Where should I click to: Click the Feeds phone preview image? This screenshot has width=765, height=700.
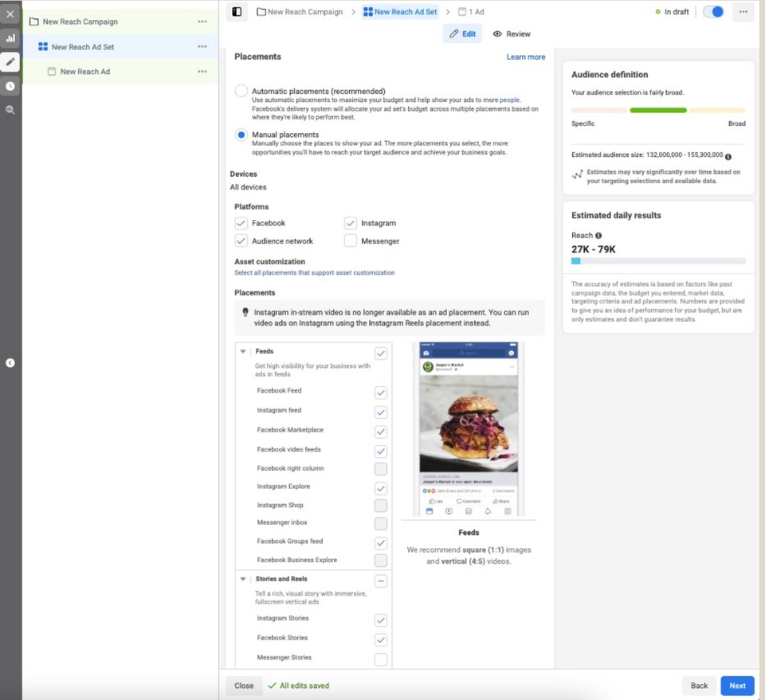(469, 429)
